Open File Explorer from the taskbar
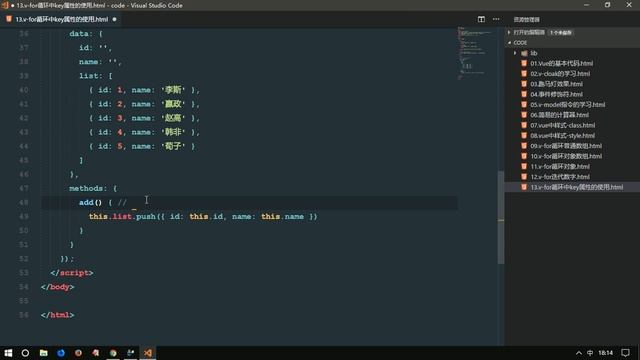The height and width of the screenshot is (360, 640). coord(44,353)
